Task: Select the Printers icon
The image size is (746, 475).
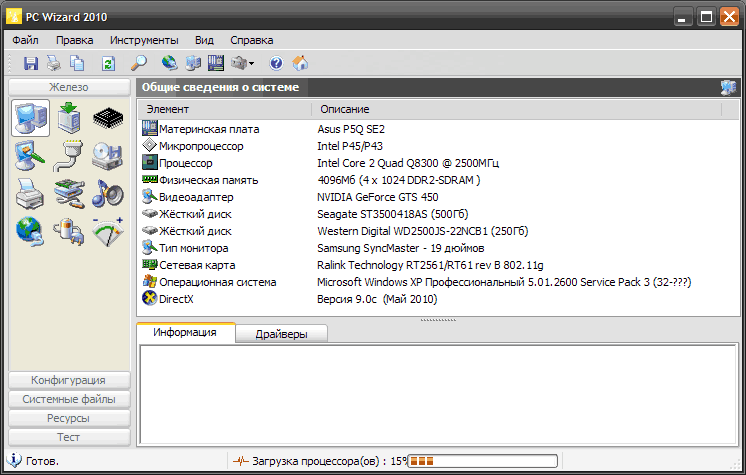Action: (x=29, y=194)
